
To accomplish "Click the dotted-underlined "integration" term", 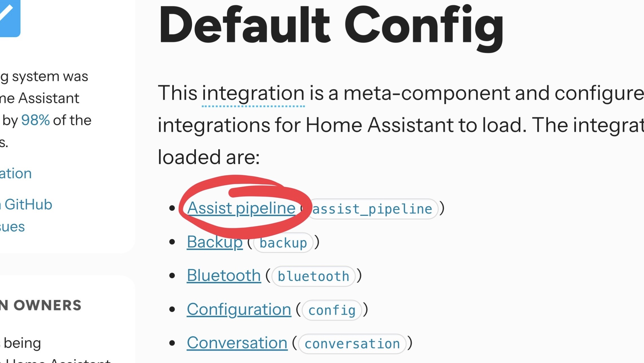I will click(x=253, y=94).
